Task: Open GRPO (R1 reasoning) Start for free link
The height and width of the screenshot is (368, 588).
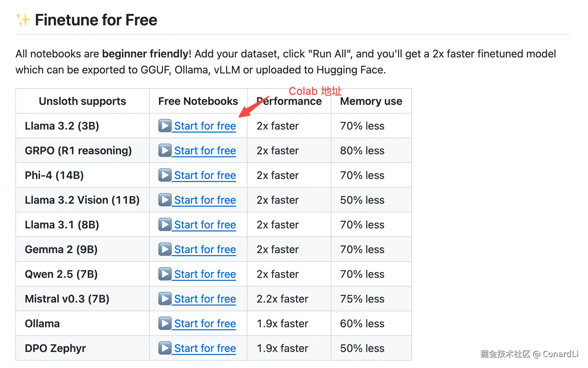Action: click(205, 151)
